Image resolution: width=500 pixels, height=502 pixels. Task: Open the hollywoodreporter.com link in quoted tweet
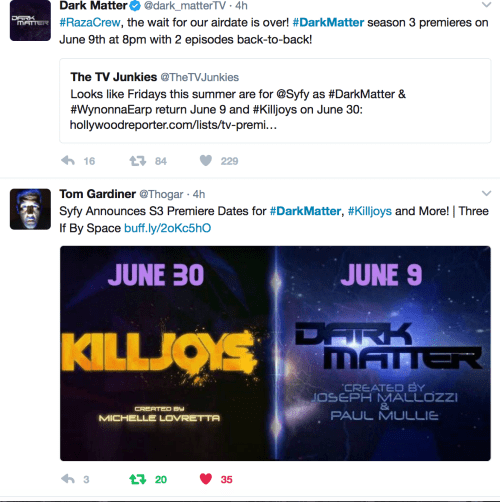pos(173,125)
